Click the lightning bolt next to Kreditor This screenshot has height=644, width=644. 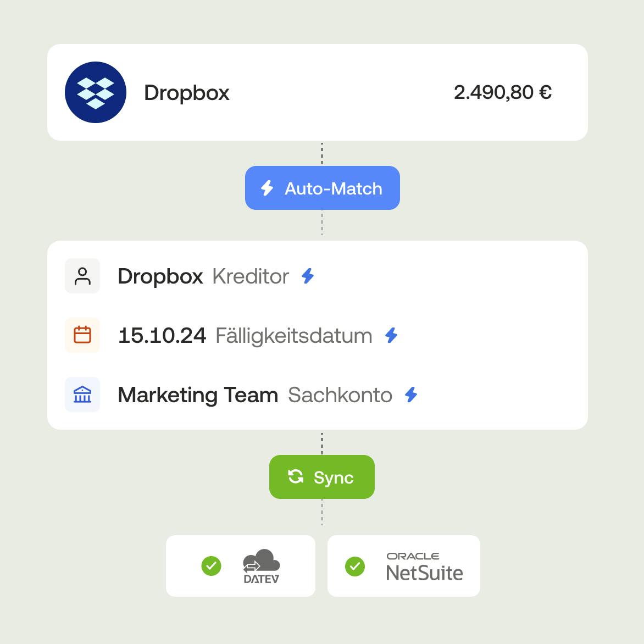[308, 276]
